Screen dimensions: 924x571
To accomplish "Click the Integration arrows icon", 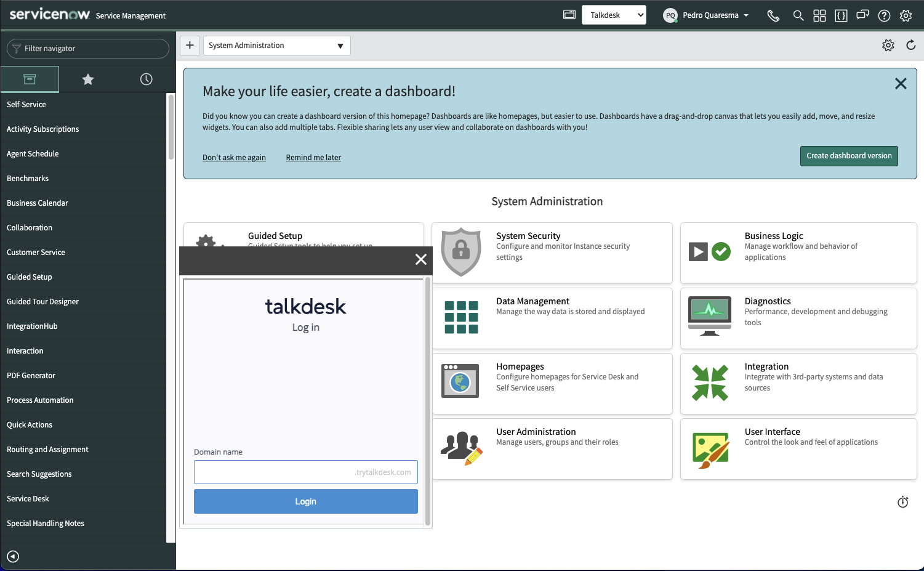I will point(710,383).
